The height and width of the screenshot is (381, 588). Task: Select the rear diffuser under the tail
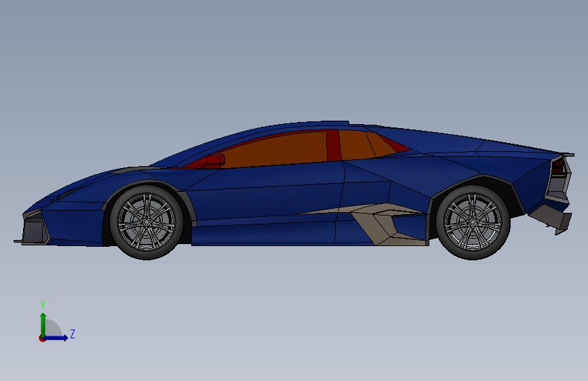[x=551, y=218]
